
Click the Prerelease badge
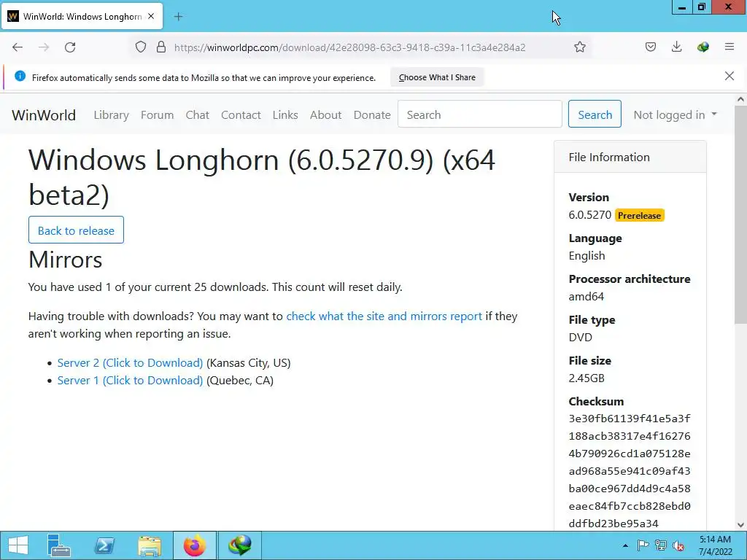point(639,215)
